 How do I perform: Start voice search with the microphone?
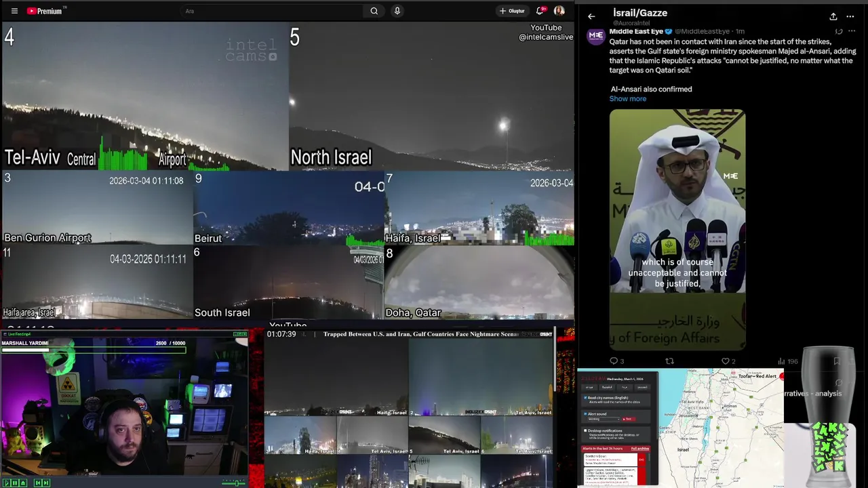click(x=397, y=11)
